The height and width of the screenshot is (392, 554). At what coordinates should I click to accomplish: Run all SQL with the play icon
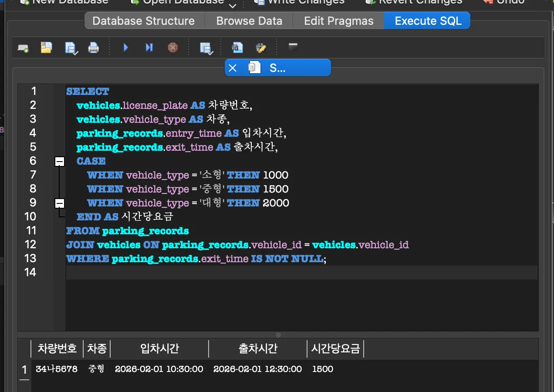[x=126, y=47]
